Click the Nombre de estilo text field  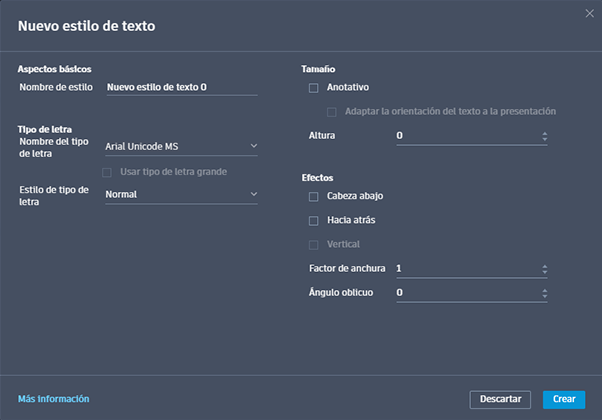click(180, 87)
